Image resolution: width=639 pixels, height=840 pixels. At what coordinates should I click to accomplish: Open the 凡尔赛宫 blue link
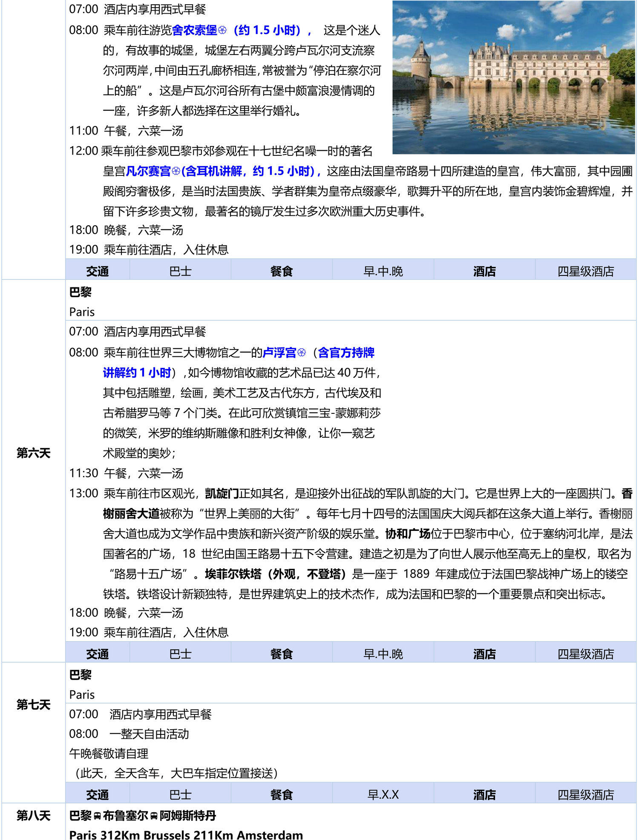point(148,171)
